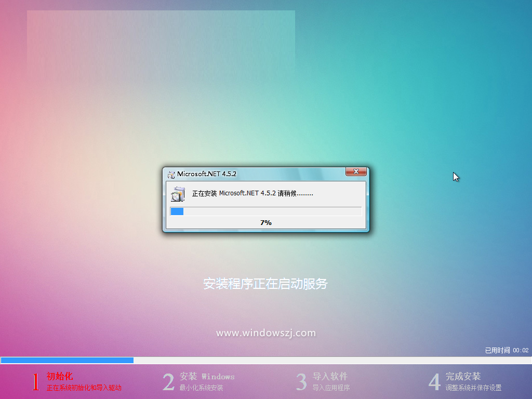Click the '正在系统初始化和导入驱动' status text

[x=84, y=388]
